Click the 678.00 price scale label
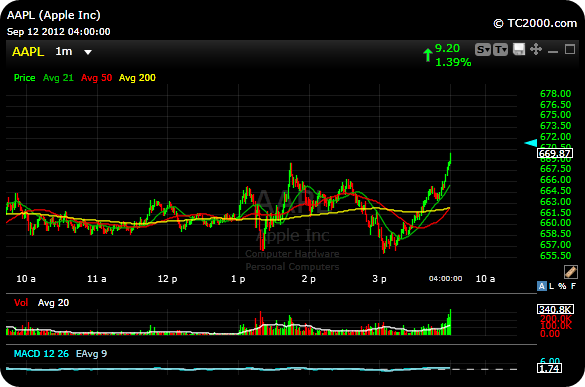The width and height of the screenshot is (585, 387). point(556,94)
